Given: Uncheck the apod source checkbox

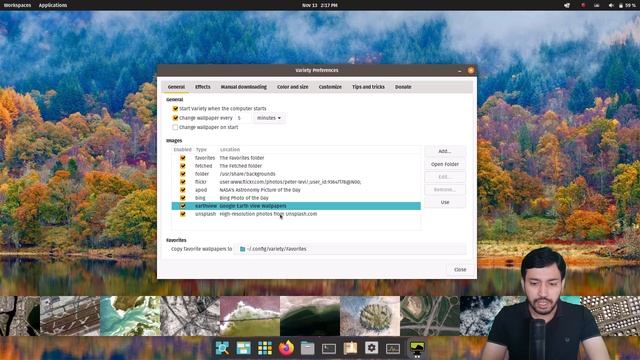Looking at the screenshot, I should pos(183,190).
